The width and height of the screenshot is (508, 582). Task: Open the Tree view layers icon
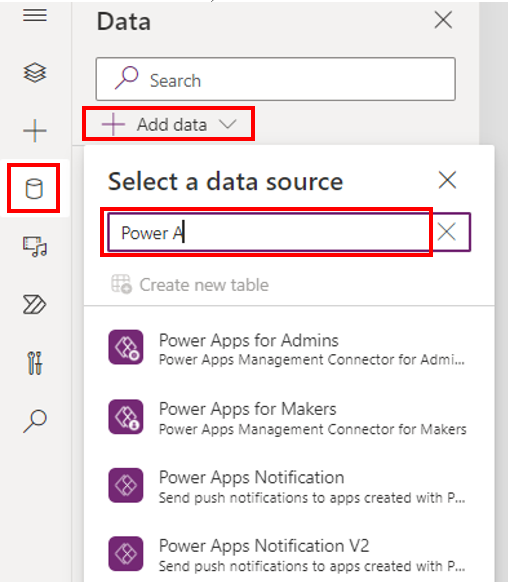tap(35, 72)
